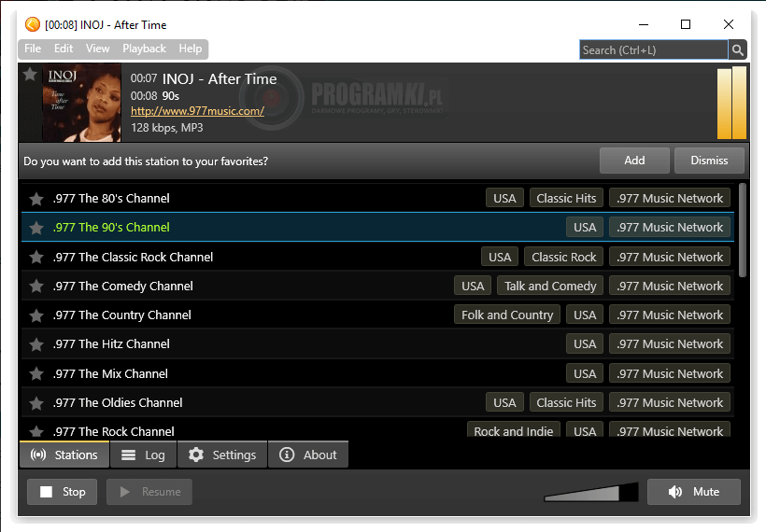
Task: Click USA tag on the 90's Channel row
Action: click(585, 227)
